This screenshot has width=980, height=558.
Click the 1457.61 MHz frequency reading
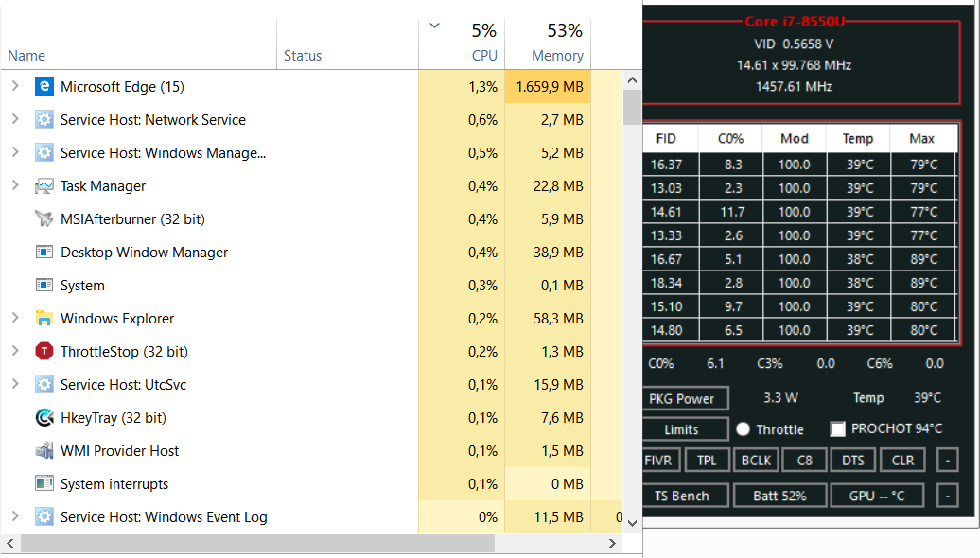point(795,86)
